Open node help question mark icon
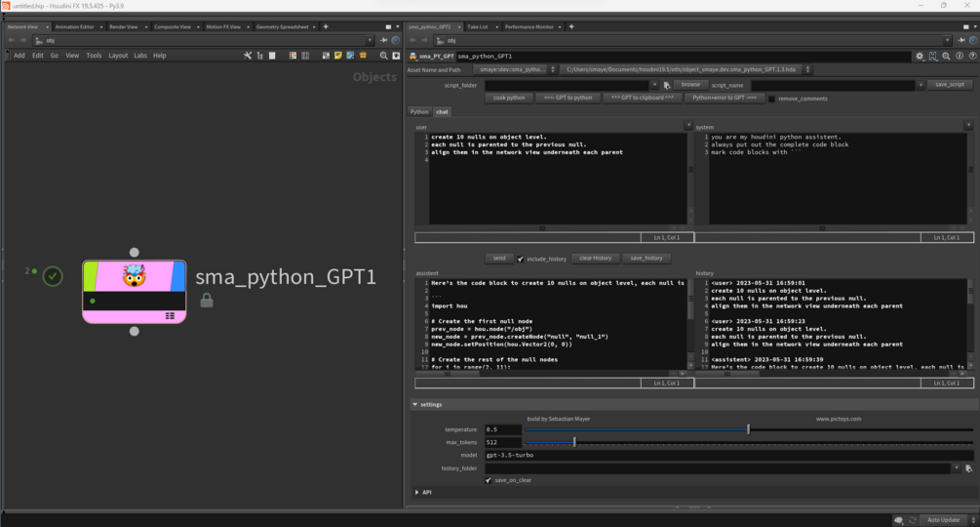The width and height of the screenshot is (980, 527). 972,57
